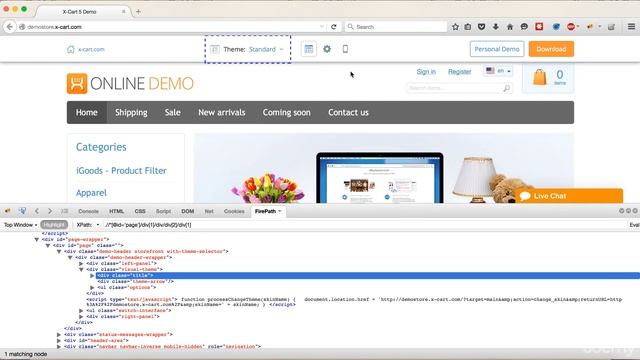Open the Firebug Cookies tab
Viewport: 640px width, 360px height.
pyautogui.click(x=234, y=211)
